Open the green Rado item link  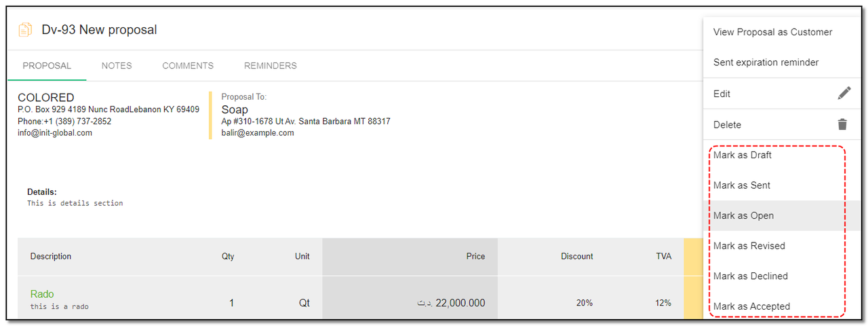(x=42, y=294)
